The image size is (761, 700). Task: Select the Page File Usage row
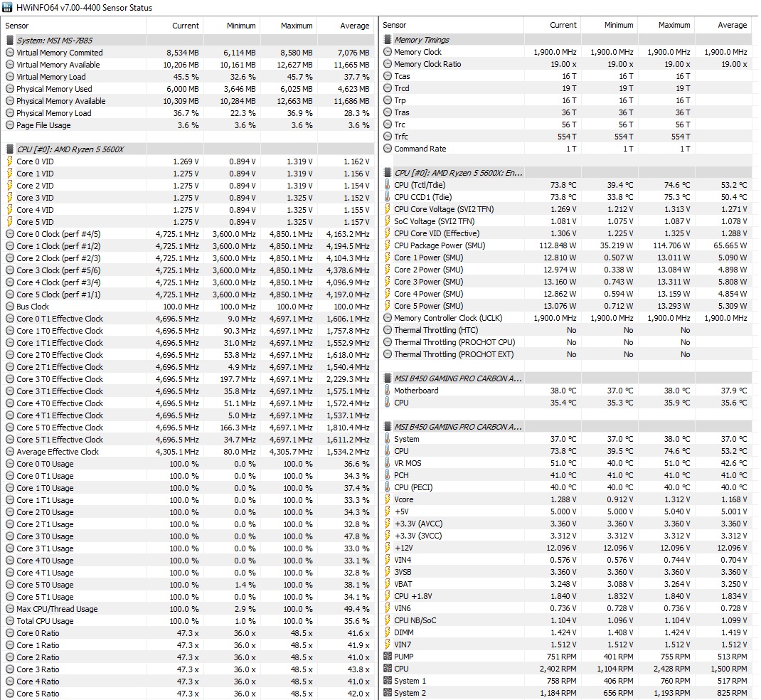[188, 125]
